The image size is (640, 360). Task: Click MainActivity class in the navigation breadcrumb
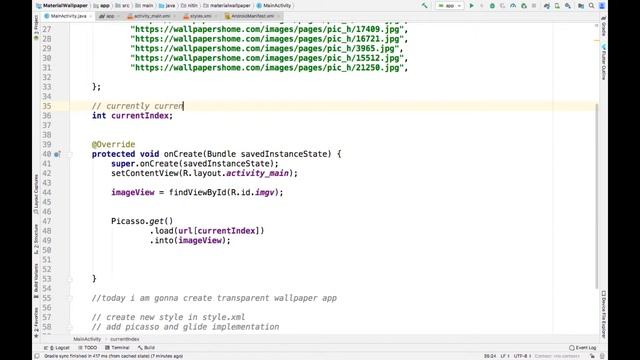(x=274, y=6)
